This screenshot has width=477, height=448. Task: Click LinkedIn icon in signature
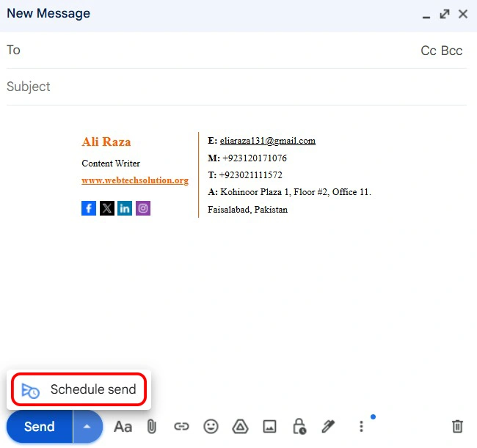pos(125,208)
